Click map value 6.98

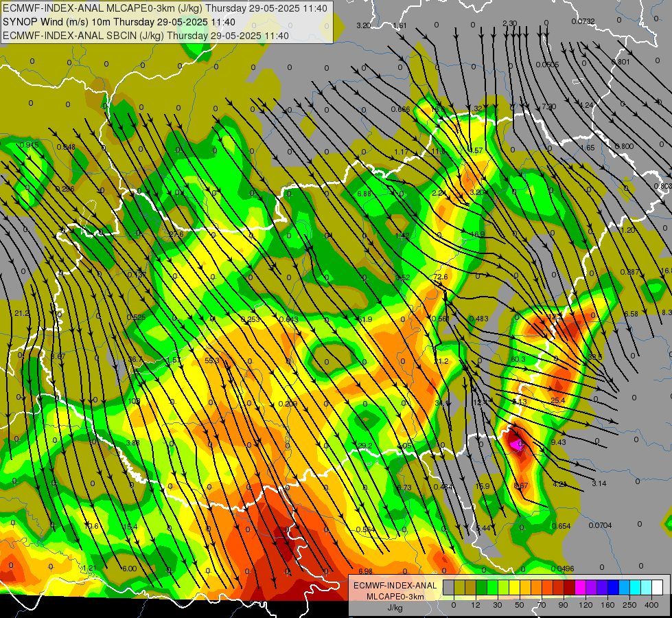click(365, 571)
